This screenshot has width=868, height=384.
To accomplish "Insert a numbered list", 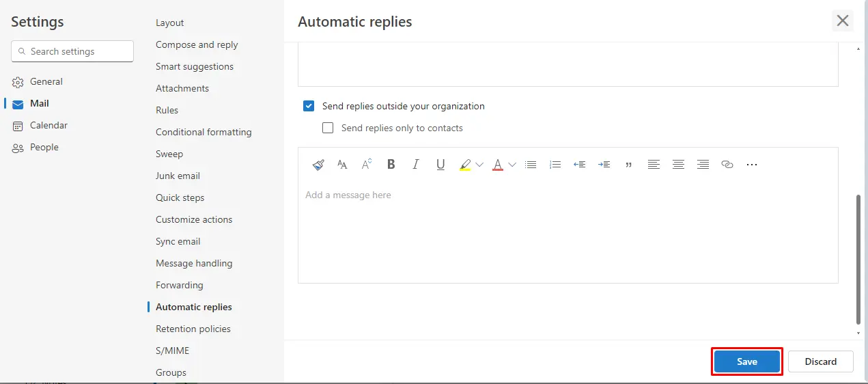I will pyautogui.click(x=555, y=165).
